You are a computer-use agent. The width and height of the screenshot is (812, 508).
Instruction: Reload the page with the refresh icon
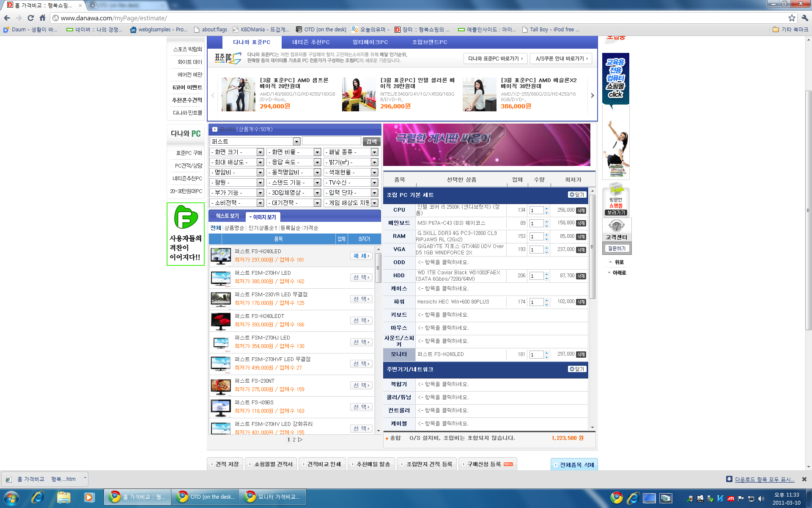[x=30, y=18]
